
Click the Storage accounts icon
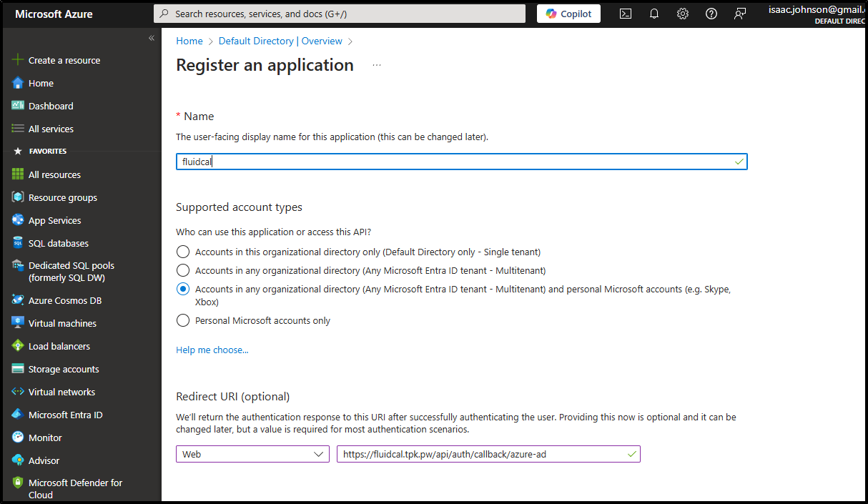pos(18,369)
